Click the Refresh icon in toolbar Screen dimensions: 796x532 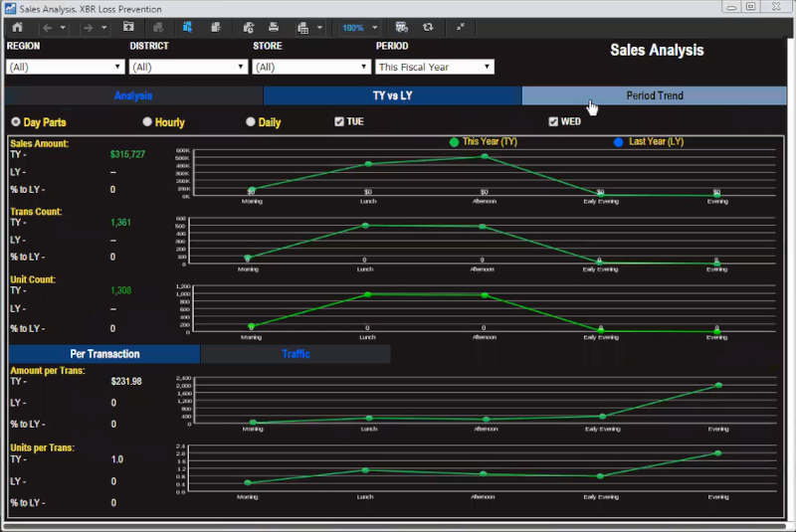coord(428,28)
